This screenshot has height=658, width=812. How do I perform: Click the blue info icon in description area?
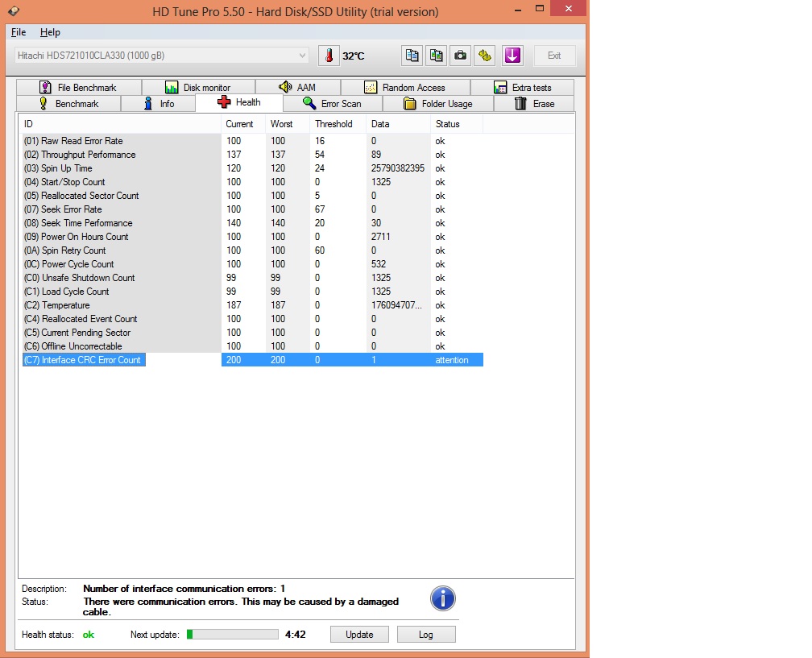[443, 599]
